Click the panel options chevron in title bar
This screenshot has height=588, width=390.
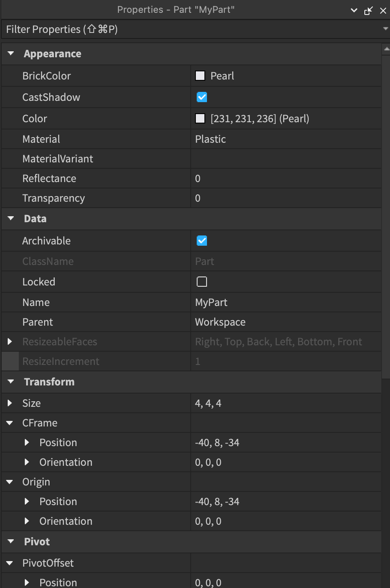354,10
